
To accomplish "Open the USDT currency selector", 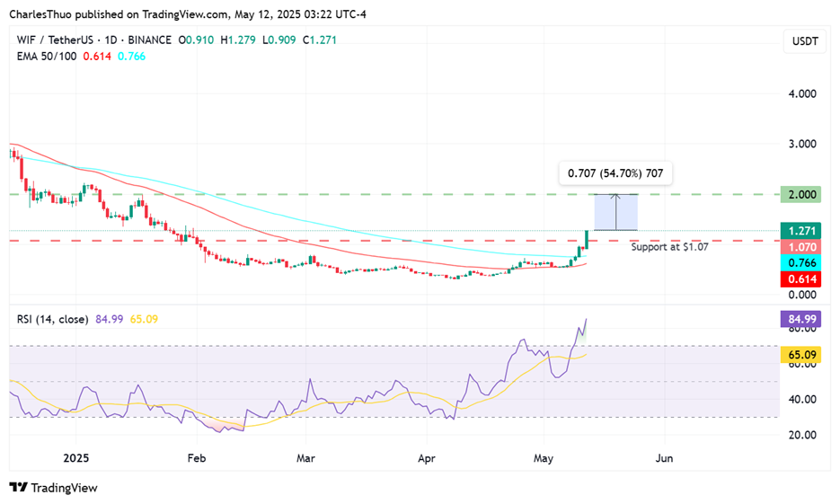I will tap(801, 40).
